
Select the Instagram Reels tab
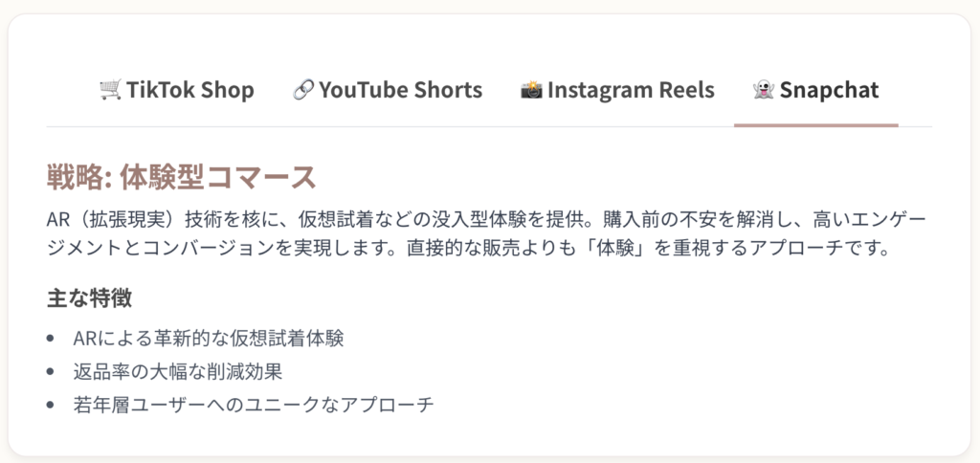click(617, 90)
